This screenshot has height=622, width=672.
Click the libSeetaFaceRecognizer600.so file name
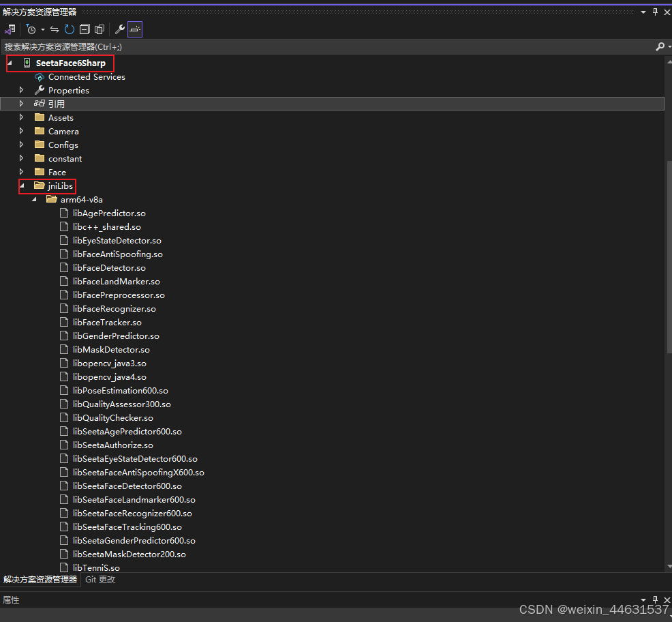point(132,514)
